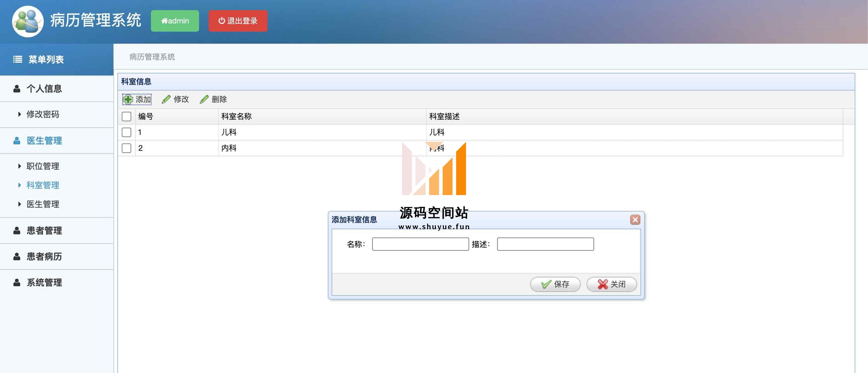This screenshot has width=868, height=373.
Task: Expand the 修改密码 arrow
Action: pyautogui.click(x=20, y=114)
